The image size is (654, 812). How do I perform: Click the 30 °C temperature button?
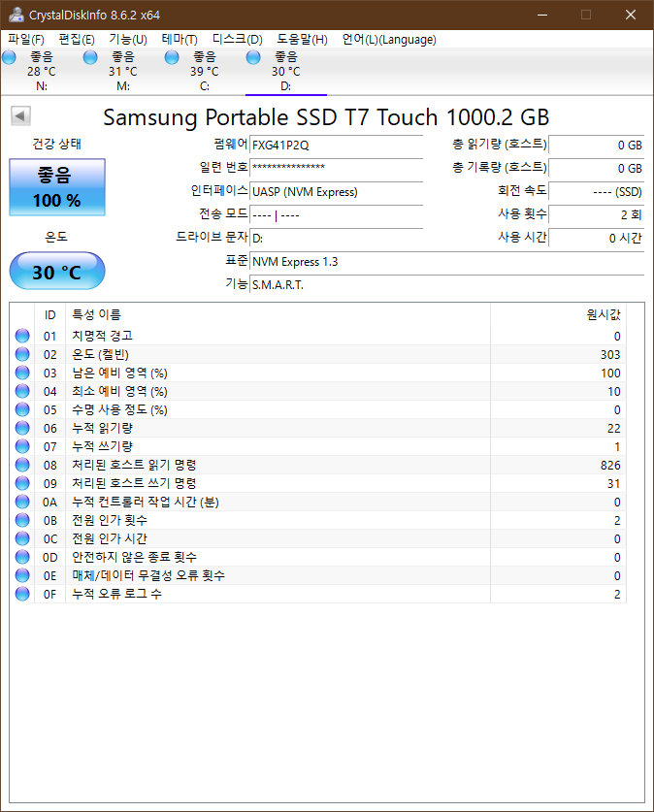57,271
